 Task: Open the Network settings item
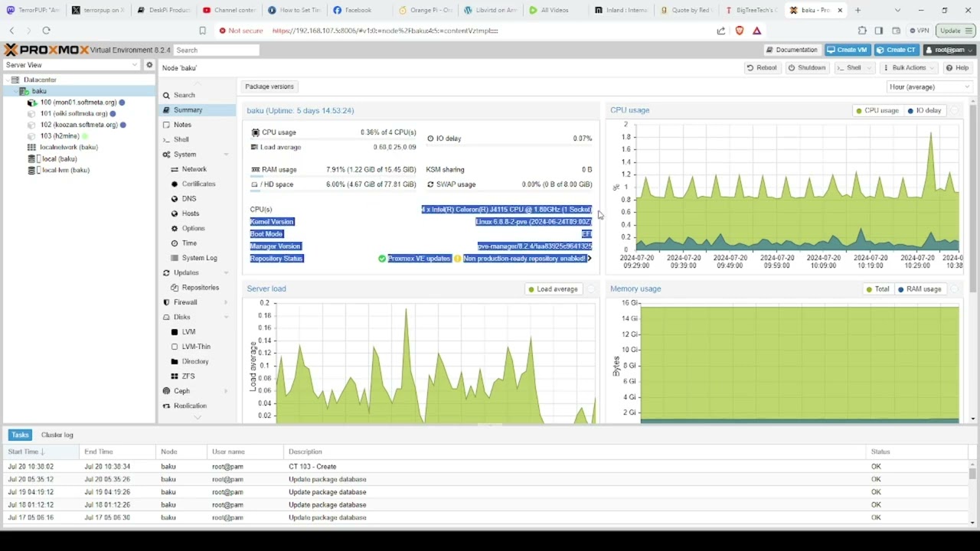coord(198,169)
